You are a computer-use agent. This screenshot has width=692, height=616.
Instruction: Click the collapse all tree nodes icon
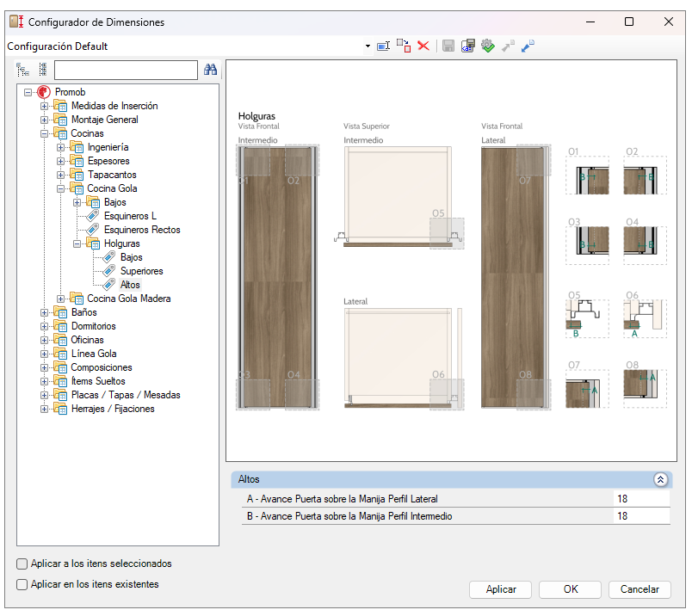point(42,70)
